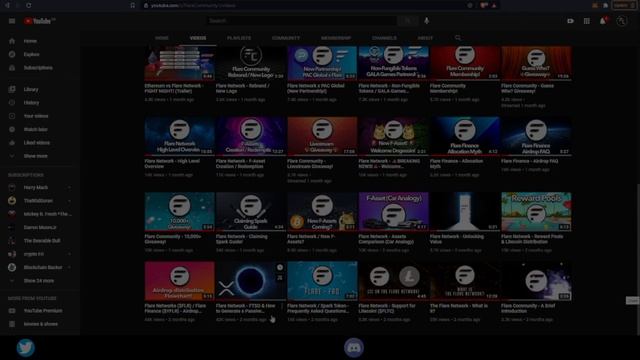Open YouTube Premium in sidebar
640x360 pixels.
pos(36,311)
